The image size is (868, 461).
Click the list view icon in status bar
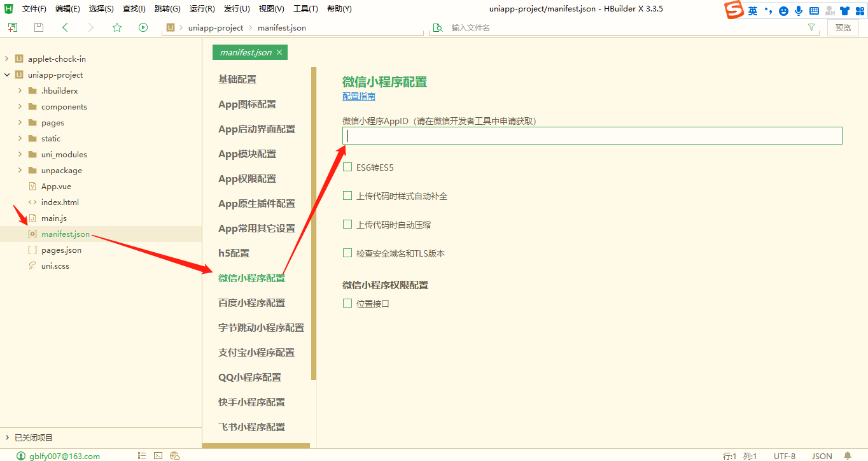[x=143, y=456]
